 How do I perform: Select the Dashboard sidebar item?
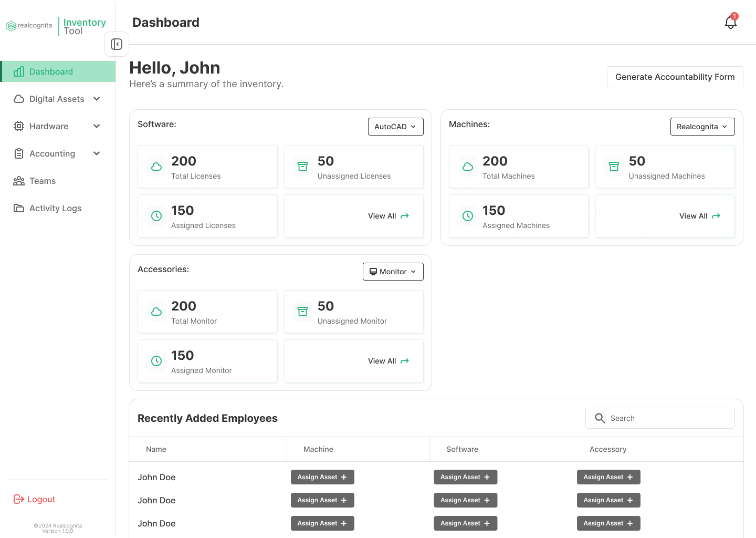point(51,71)
